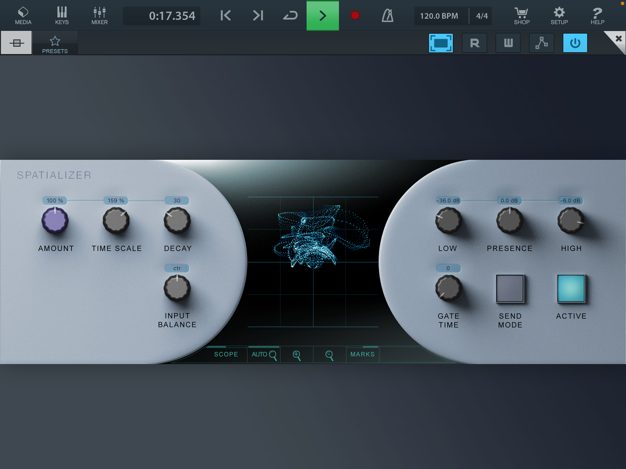Switch to the Scope view
The height and width of the screenshot is (469, 626).
tap(226, 354)
